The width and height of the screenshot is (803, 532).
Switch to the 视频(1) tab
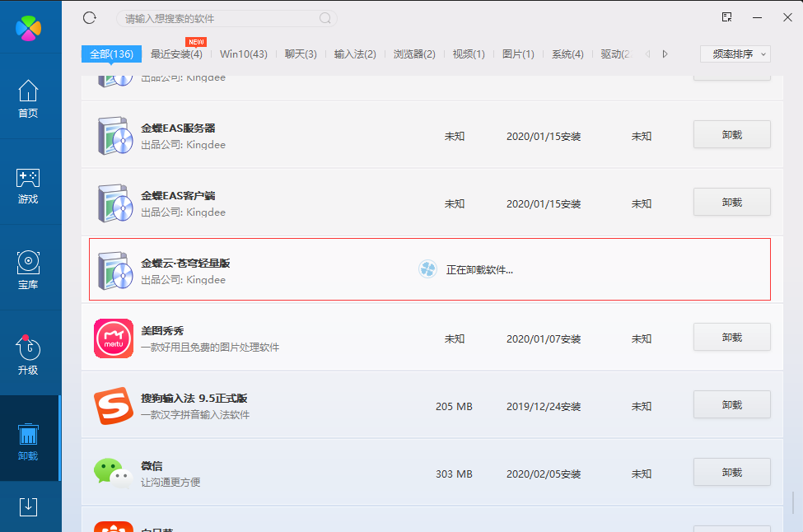coord(469,54)
